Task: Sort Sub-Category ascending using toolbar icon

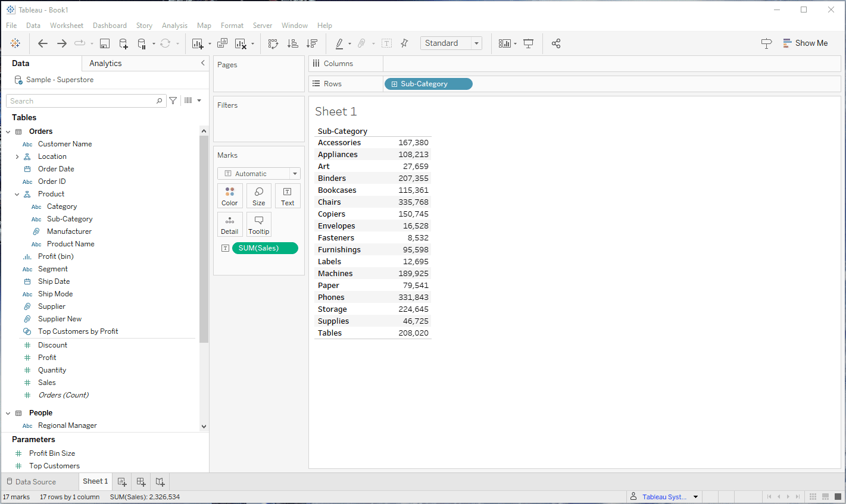Action: 292,43
